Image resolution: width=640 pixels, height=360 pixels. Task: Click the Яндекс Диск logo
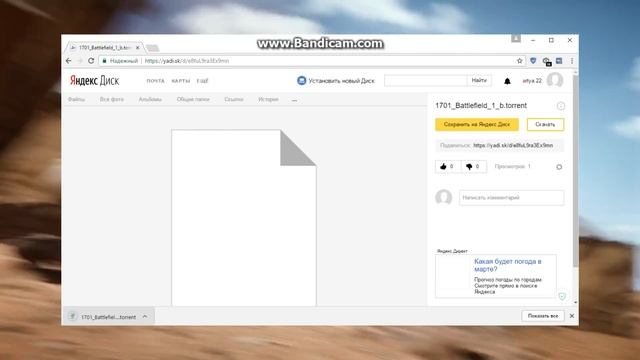pyautogui.click(x=94, y=80)
